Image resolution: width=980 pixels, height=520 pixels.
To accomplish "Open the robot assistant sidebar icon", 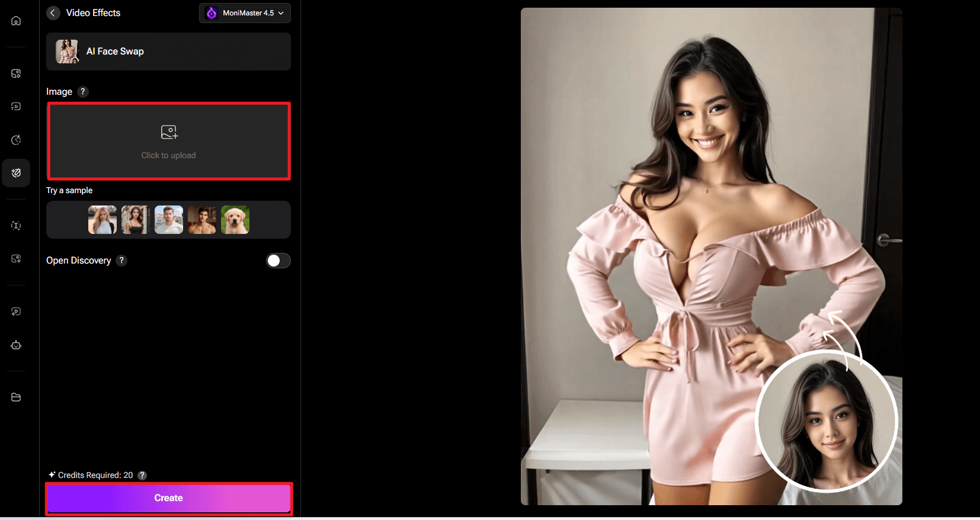I will pos(16,345).
